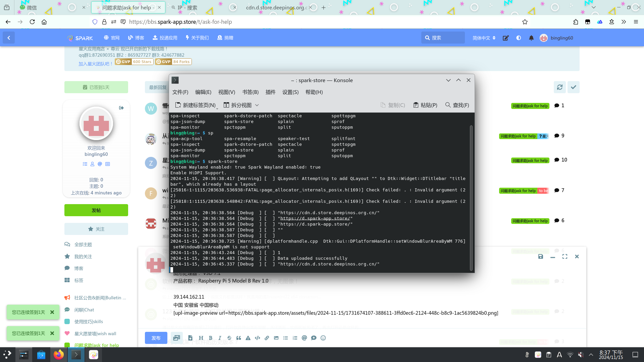Open 最新回复 sort dropdown
This screenshot has width=644, height=362.
158,87
